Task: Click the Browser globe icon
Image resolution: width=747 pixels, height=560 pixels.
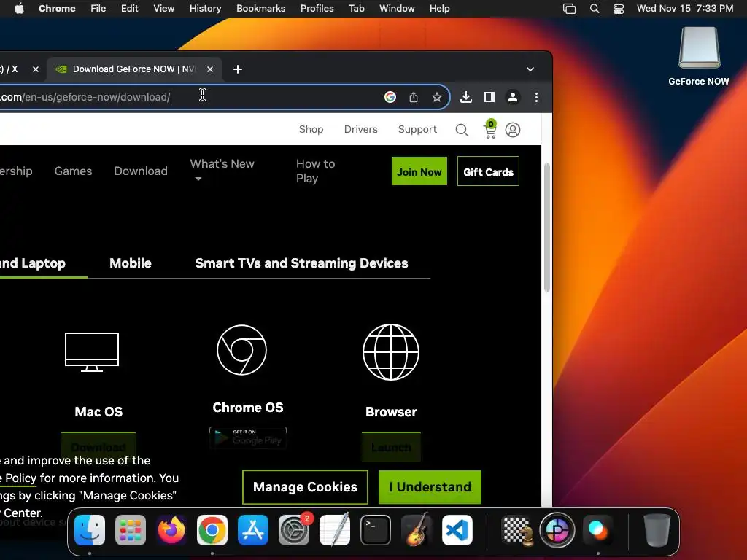Action: point(391,352)
